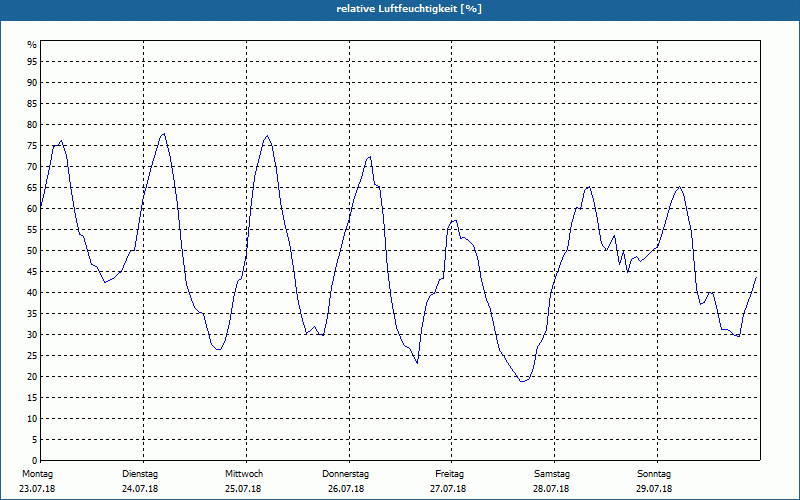800x500 pixels.
Task: Click the date '26.07.18'
Action: coord(346,489)
